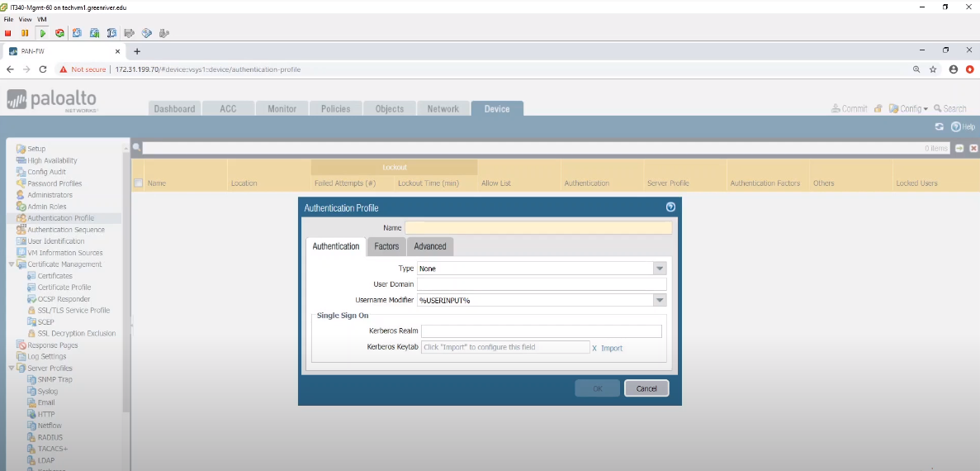Open the Advanced tab in the dialog

click(x=430, y=246)
